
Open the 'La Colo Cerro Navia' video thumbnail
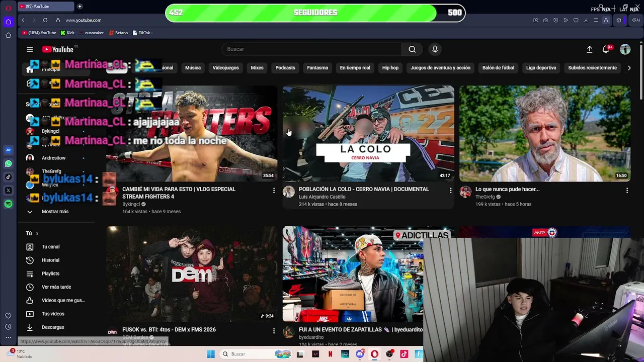tap(368, 134)
